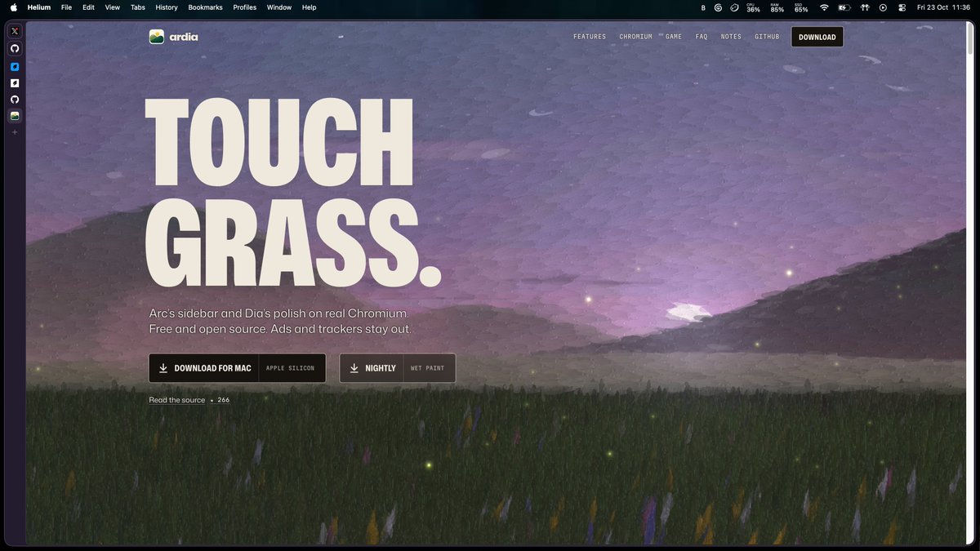Image resolution: width=980 pixels, height=551 pixels.
Task: Open the Apple menu
Action: tap(13, 7)
